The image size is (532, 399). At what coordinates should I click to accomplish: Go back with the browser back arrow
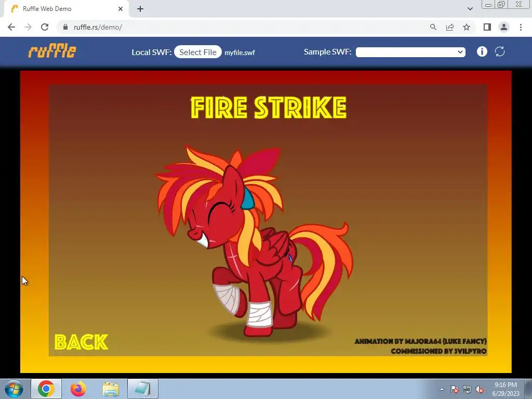pyautogui.click(x=11, y=27)
